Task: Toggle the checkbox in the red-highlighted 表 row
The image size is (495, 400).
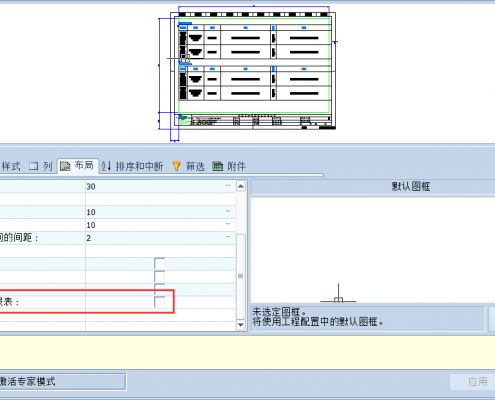Action: tap(160, 302)
